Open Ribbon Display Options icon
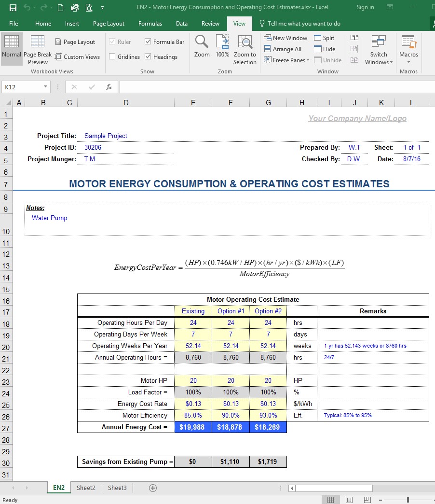This screenshot has height=504, width=435. point(390,7)
